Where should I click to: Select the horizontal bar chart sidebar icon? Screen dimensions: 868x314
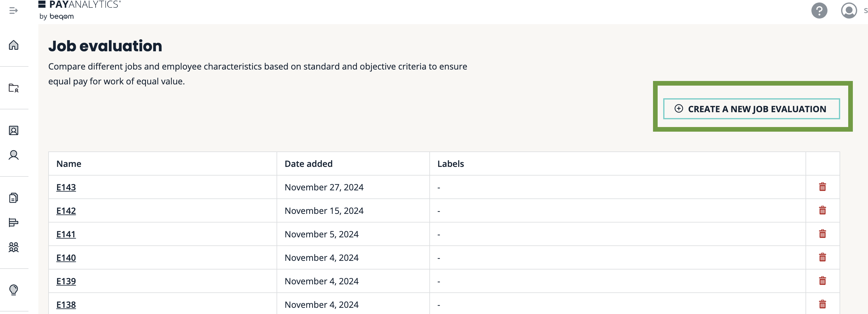(x=14, y=223)
